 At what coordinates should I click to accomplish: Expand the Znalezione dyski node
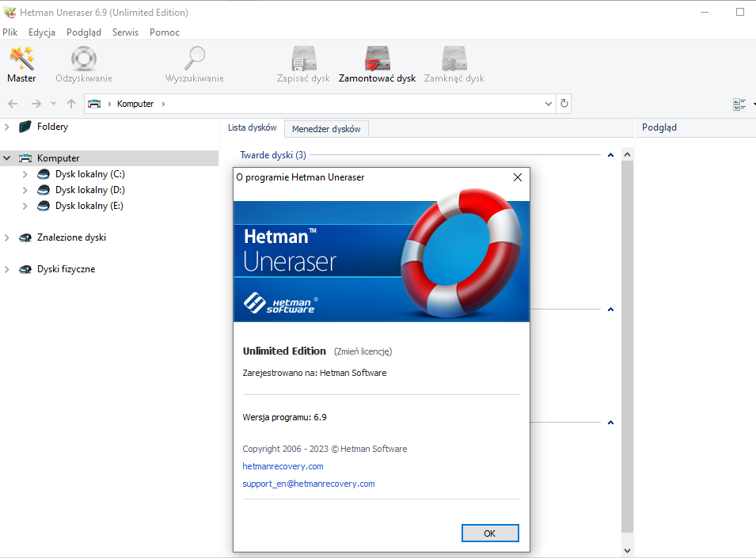pos(7,237)
